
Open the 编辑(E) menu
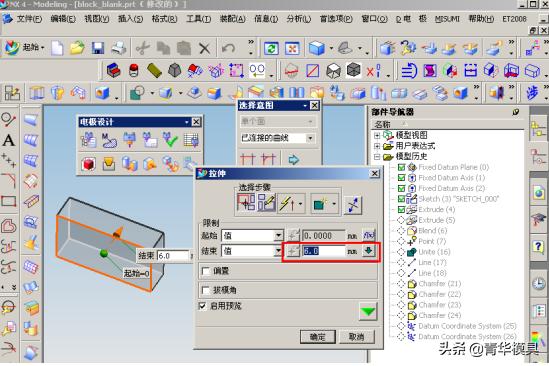click(x=63, y=19)
